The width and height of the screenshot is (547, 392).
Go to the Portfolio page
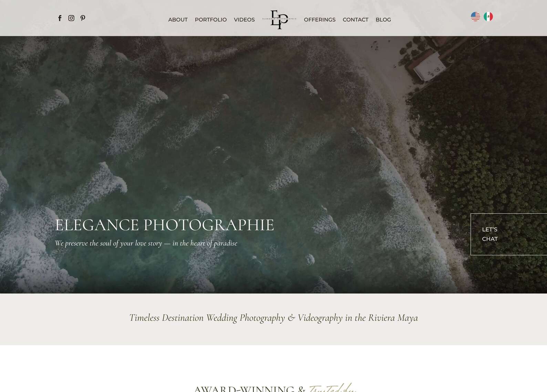(211, 20)
